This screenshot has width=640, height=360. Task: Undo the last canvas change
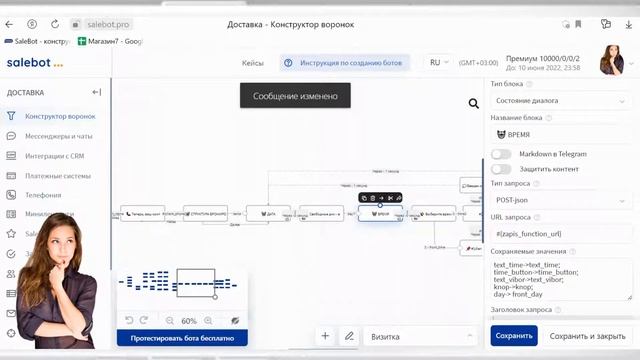click(129, 320)
